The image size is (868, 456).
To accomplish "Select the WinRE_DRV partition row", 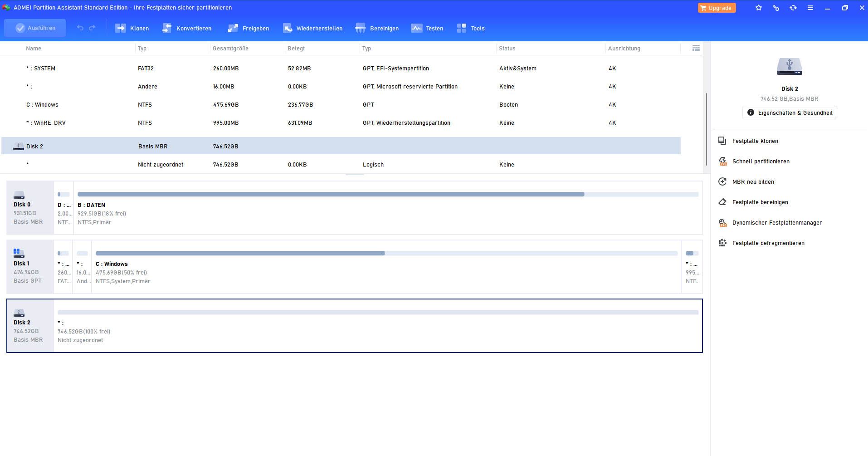I will pyautogui.click(x=341, y=123).
